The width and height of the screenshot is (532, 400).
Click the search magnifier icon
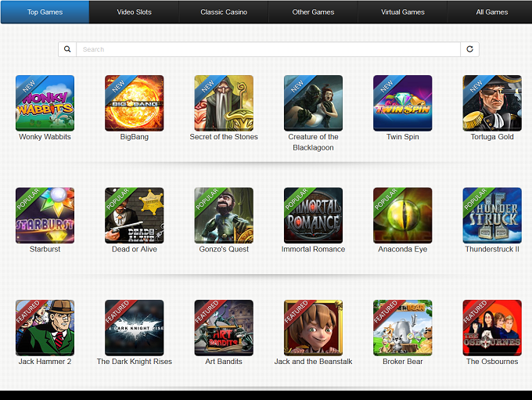click(x=67, y=49)
